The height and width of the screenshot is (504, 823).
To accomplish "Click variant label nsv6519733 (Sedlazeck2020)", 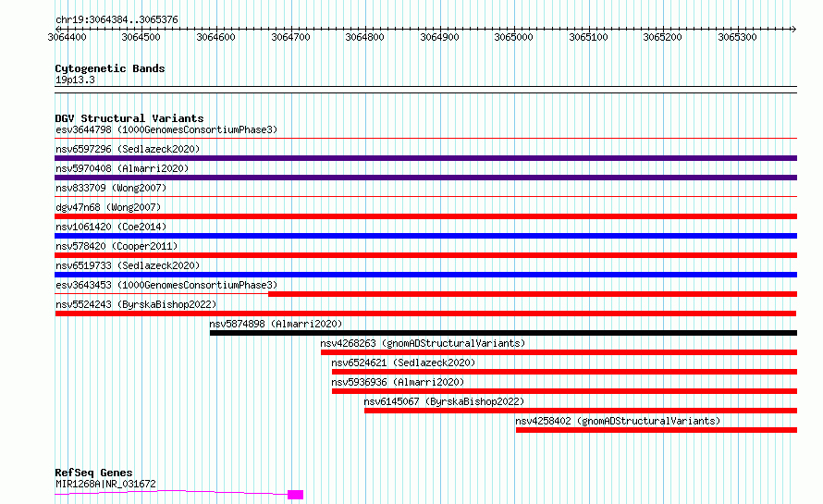I will (x=128, y=265).
